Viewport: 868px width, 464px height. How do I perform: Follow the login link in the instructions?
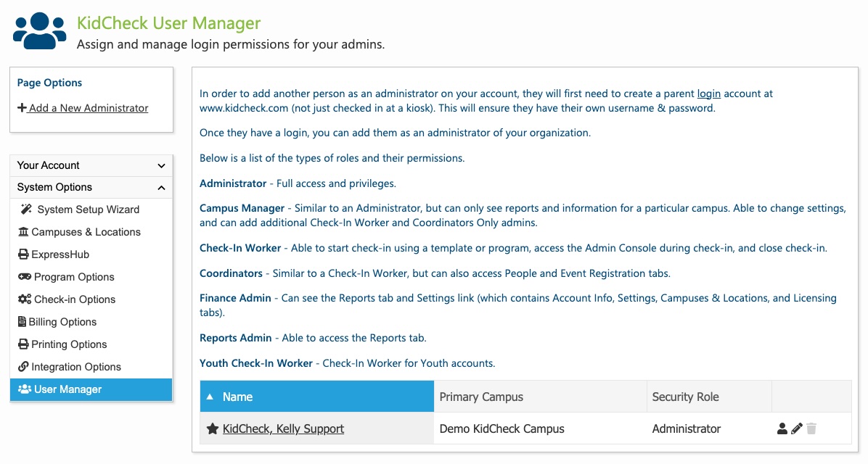click(x=708, y=94)
